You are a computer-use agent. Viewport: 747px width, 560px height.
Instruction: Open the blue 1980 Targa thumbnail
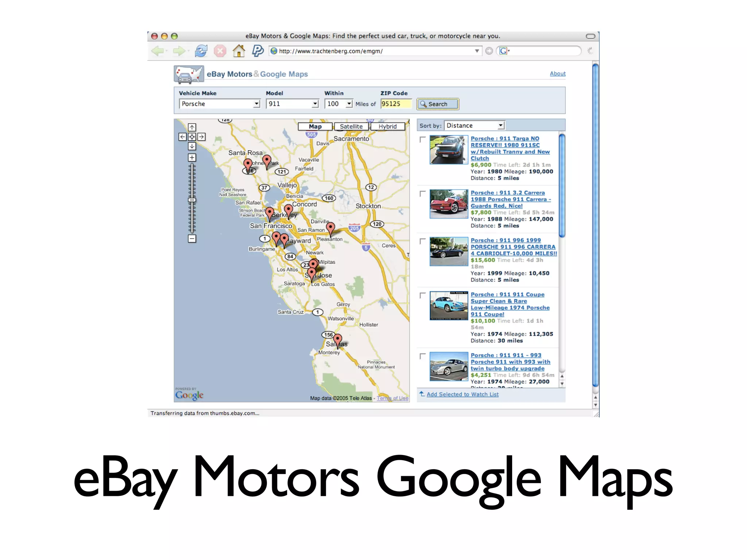click(449, 150)
